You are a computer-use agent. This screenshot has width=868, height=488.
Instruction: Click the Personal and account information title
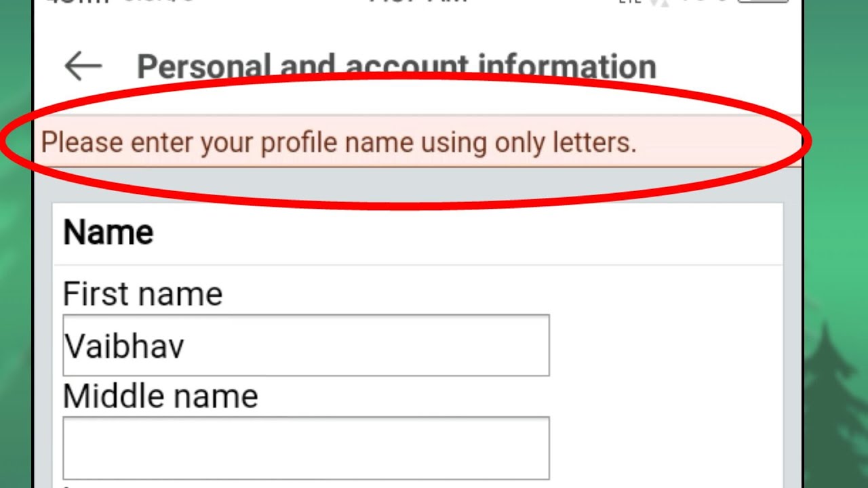[396, 66]
